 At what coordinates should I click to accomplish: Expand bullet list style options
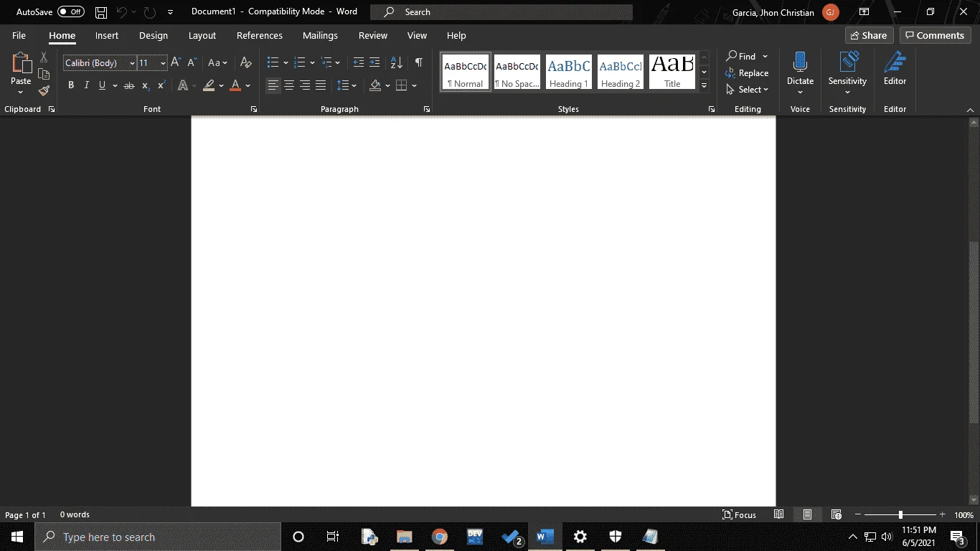pyautogui.click(x=286, y=63)
